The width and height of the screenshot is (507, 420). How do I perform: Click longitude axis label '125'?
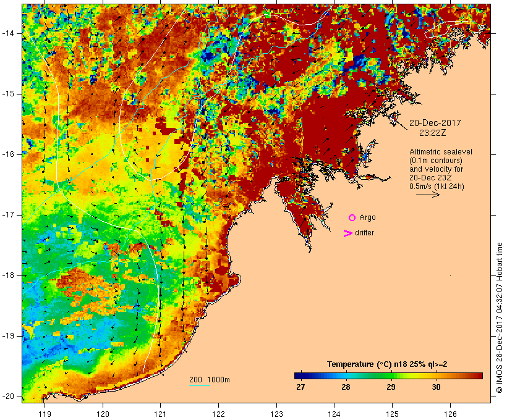[x=393, y=414]
